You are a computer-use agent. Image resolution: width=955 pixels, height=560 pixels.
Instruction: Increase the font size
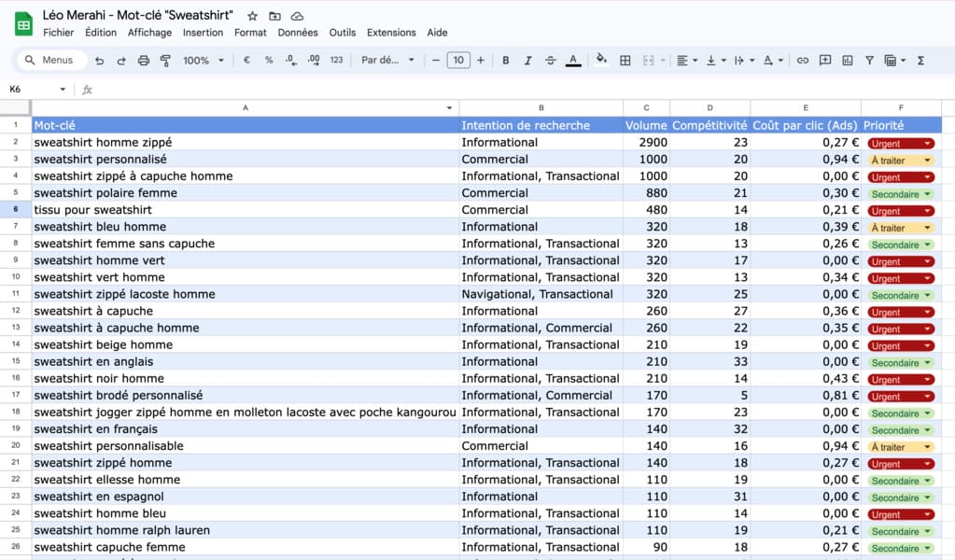481,61
